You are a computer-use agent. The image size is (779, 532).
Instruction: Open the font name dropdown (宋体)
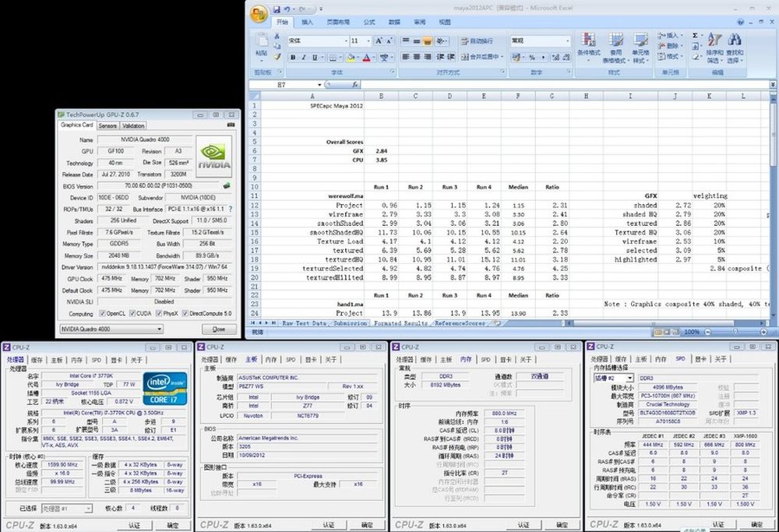346,41
